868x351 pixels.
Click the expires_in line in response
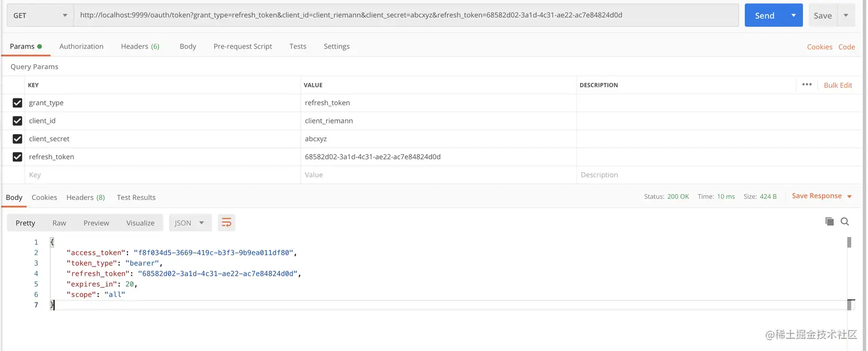[x=102, y=284]
